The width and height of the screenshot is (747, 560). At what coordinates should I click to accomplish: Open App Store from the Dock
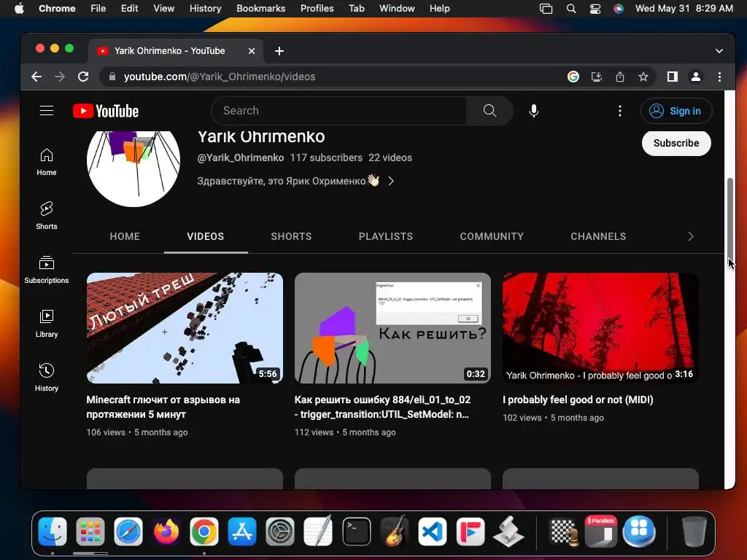[242, 532]
